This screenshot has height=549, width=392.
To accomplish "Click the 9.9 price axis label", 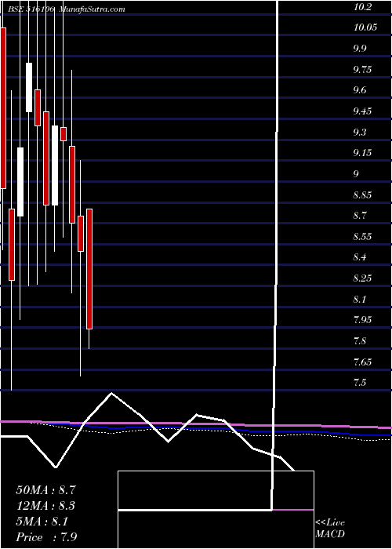I will tap(360, 49).
